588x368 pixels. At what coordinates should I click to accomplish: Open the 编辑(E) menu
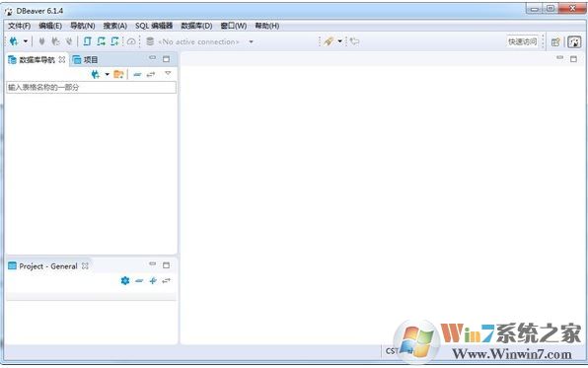(x=50, y=26)
